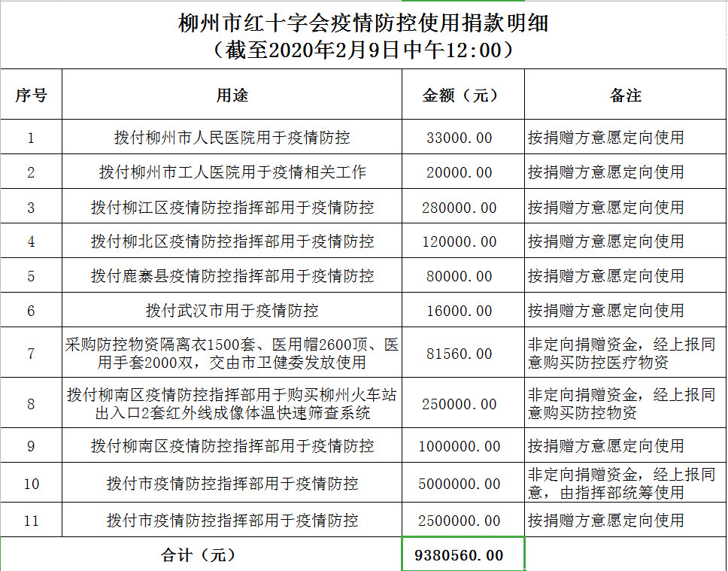The image size is (728, 571).
Task: Select sequence number cell 2
Action: click(x=31, y=172)
